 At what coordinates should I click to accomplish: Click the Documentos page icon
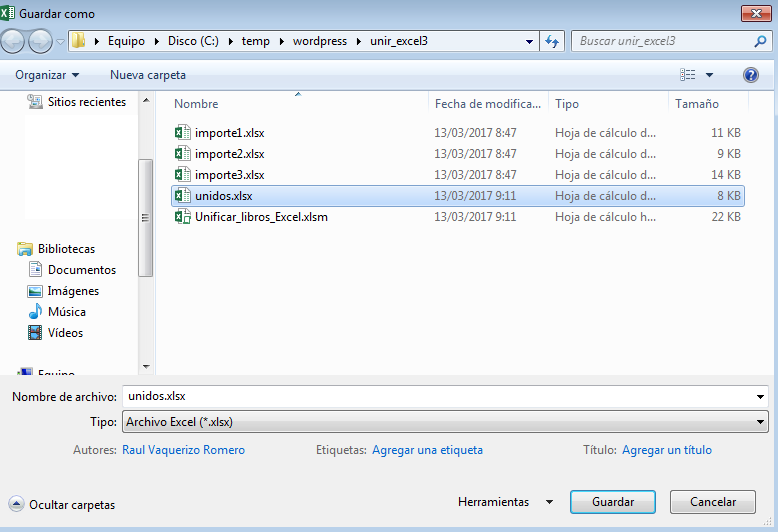tap(35, 269)
